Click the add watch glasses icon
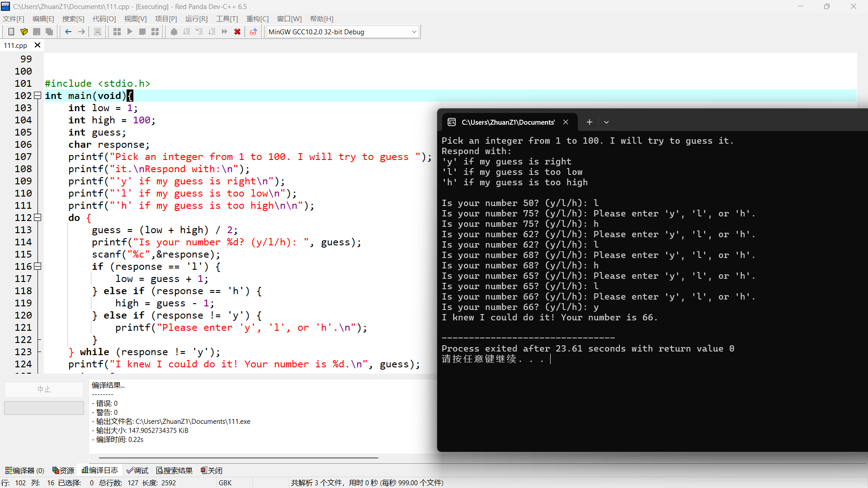 (x=253, y=32)
